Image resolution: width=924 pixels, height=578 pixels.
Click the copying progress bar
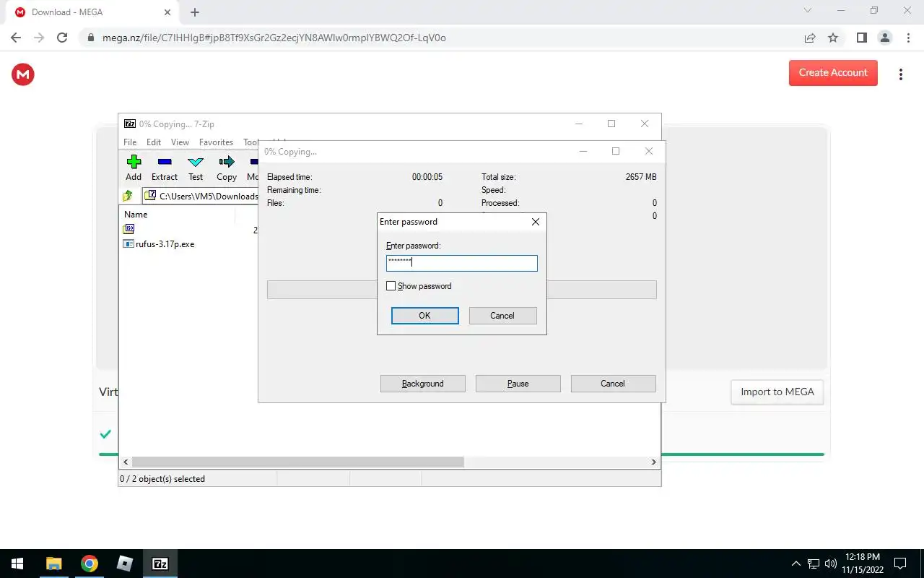click(x=462, y=290)
